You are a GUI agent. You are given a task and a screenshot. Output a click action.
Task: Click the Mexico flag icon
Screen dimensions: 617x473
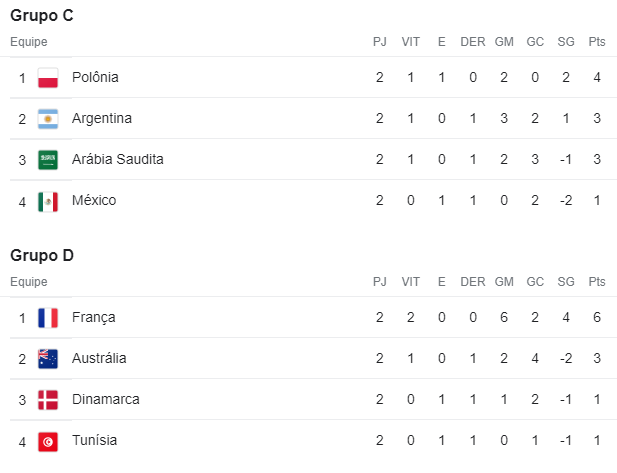click(48, 201)
